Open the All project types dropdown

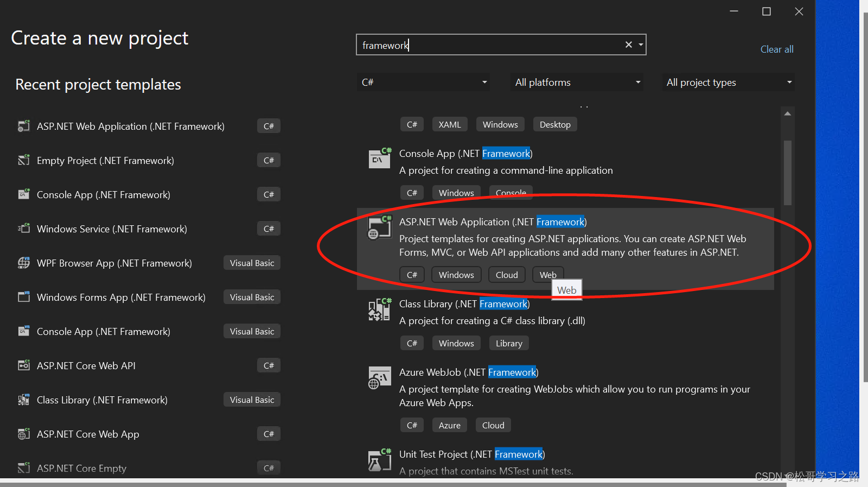coord(728,83)
